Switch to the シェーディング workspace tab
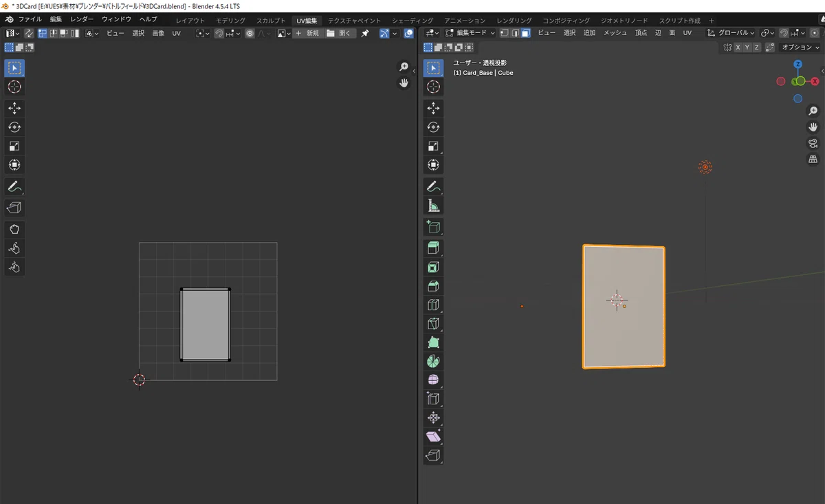This screenshot has height=504, width=825. [x=412, y=21]
